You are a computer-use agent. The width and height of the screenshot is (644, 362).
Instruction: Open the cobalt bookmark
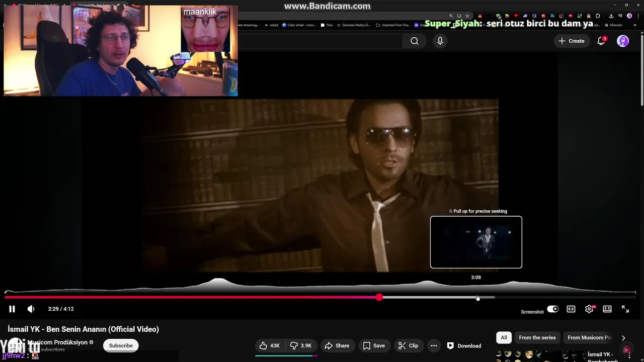pos(271,25)
